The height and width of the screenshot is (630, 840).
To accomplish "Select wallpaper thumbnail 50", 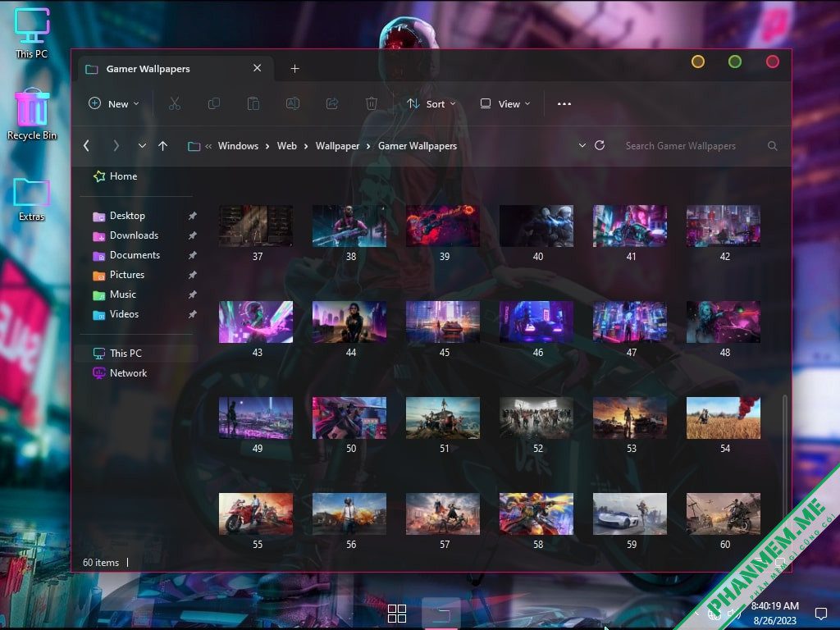I will click(x=349, y=418).
